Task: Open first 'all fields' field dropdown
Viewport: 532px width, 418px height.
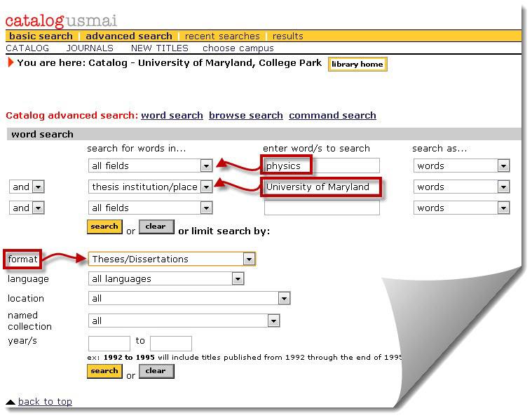Action: pyautogui.click(x=150, y=166)
